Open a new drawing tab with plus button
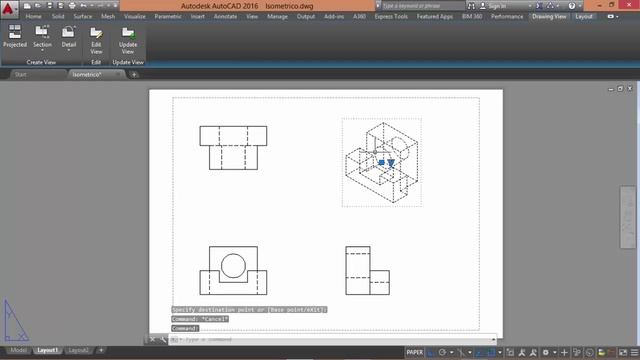 tap(134, 75)
